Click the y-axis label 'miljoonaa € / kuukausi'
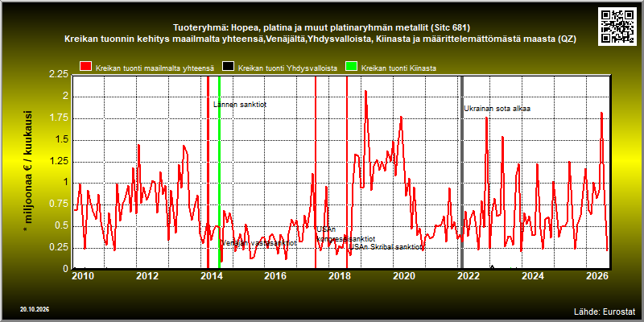Screen dimensions: 644x322 28,172
